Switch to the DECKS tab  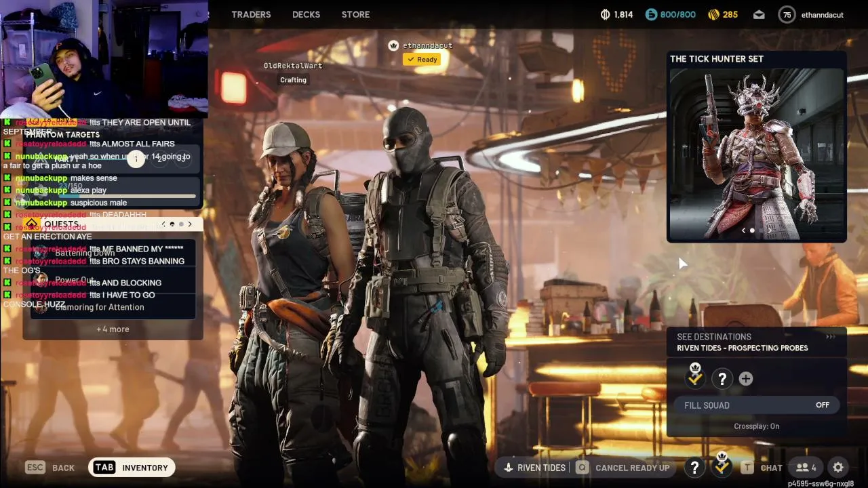click(306, 14)
